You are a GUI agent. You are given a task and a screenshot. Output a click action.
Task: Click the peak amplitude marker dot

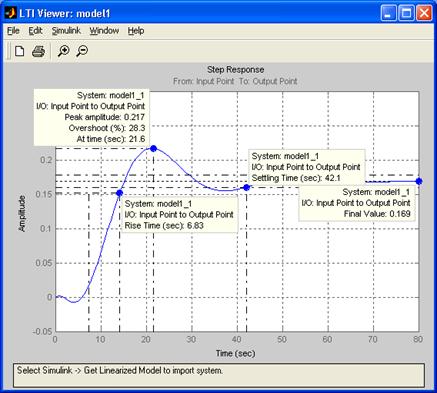click(x=153, y=148)
